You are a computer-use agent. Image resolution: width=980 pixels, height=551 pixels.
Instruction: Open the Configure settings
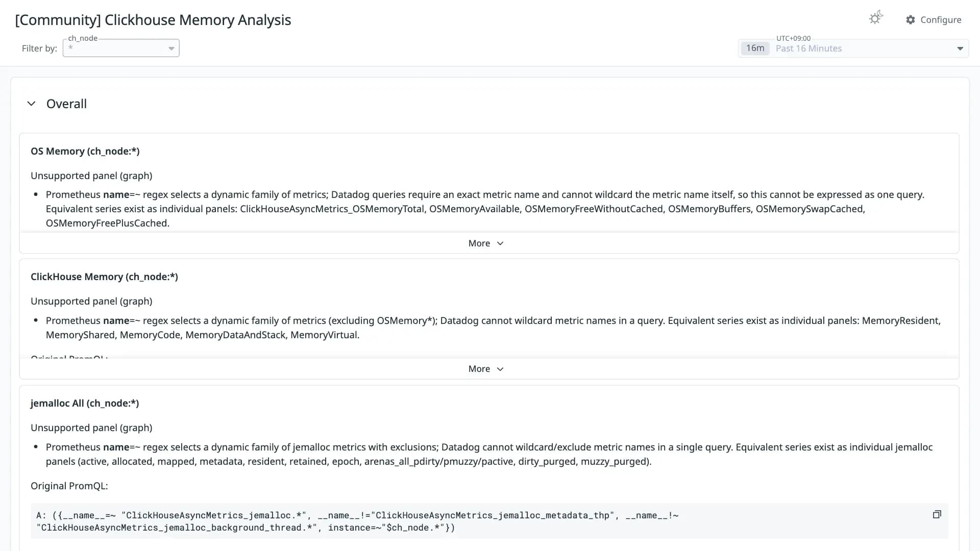934,20
